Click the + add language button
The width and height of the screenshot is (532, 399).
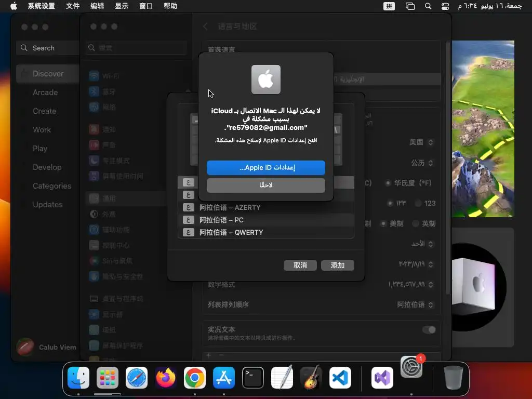coord(209,355)
